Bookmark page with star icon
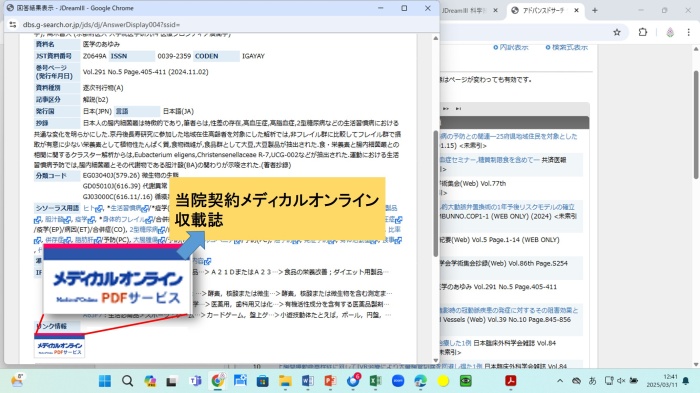 click(x=617, y=32)
